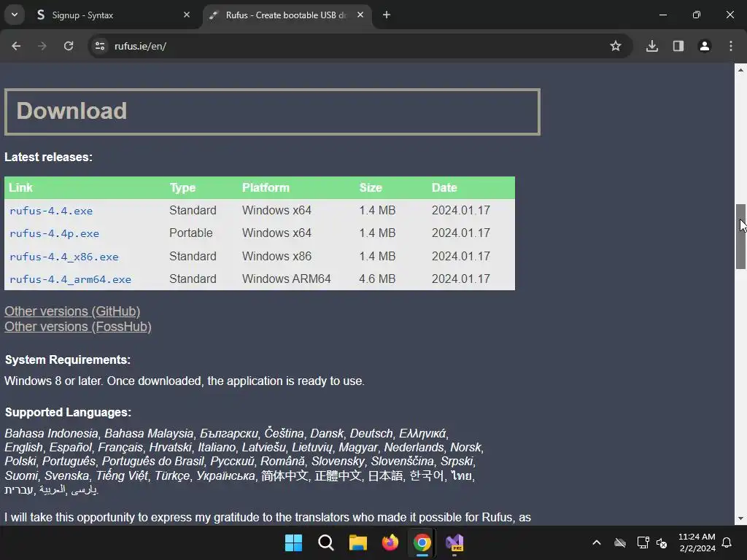
Task: Open File Explorer from taskbar
Action: coord(357,542)
